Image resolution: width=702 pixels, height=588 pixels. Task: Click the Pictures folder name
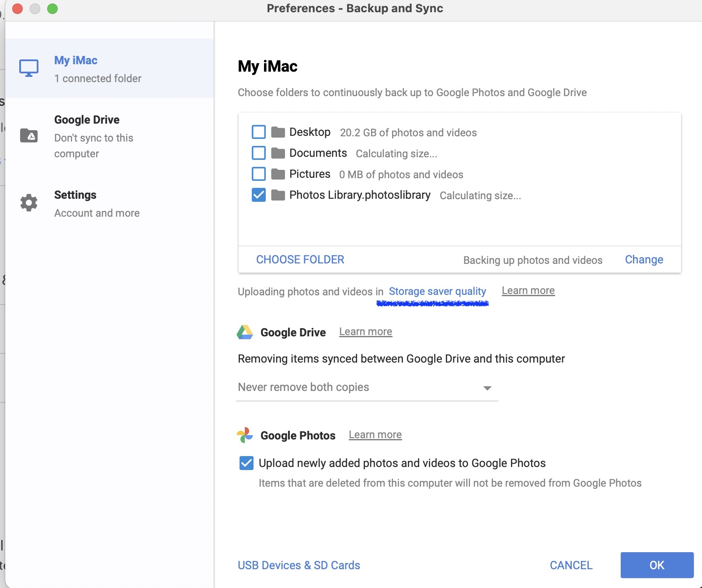(x=310, y=174)
